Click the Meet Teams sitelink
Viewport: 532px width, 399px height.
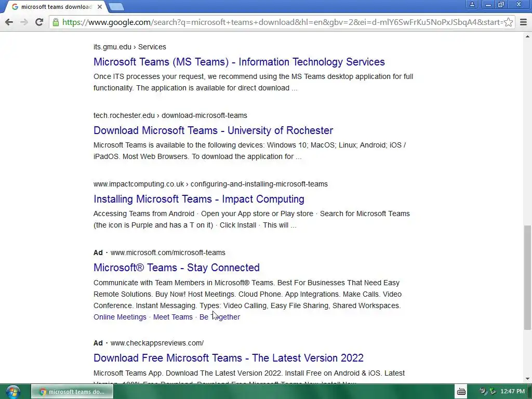point(172,317)
